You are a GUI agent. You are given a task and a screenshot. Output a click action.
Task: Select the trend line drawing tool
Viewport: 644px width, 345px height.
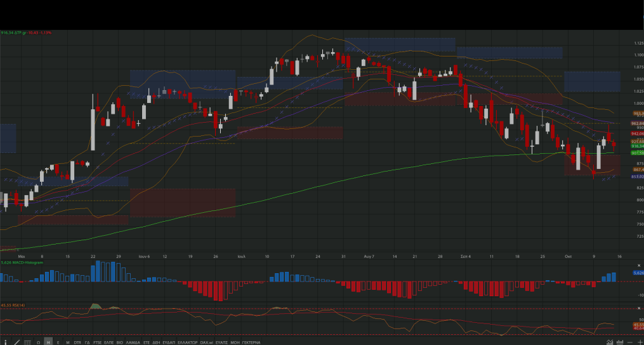pos(17,342)
